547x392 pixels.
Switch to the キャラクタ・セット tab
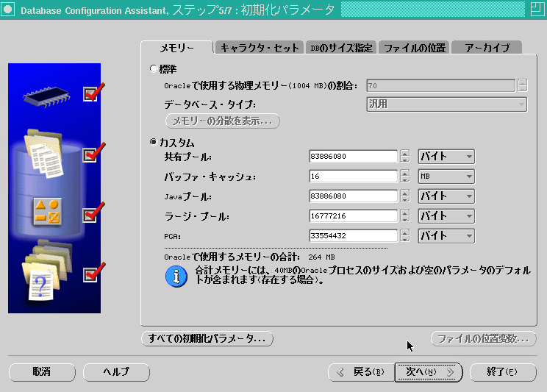[x=260, y=48]
